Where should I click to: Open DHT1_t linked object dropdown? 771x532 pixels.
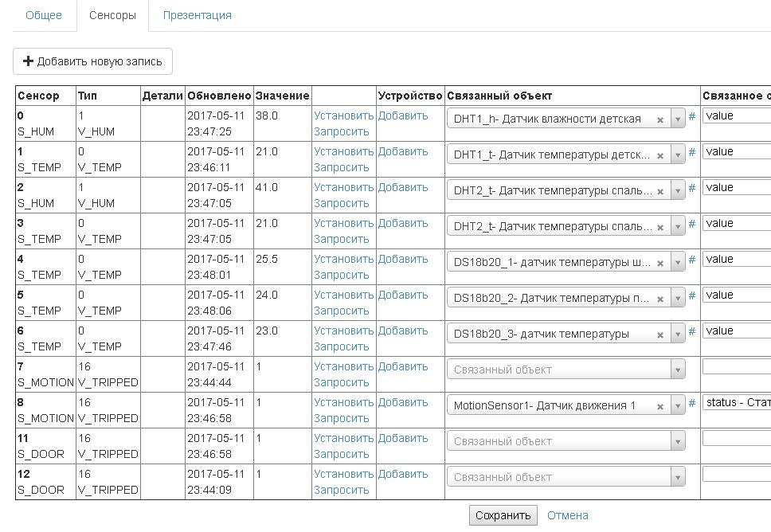click(x=678, y=155)
